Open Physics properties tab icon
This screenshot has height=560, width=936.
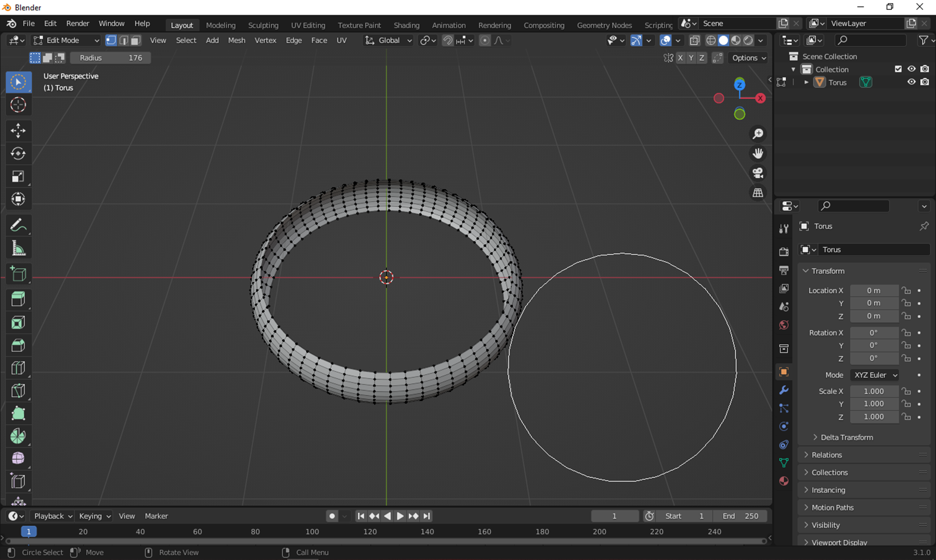784,426
